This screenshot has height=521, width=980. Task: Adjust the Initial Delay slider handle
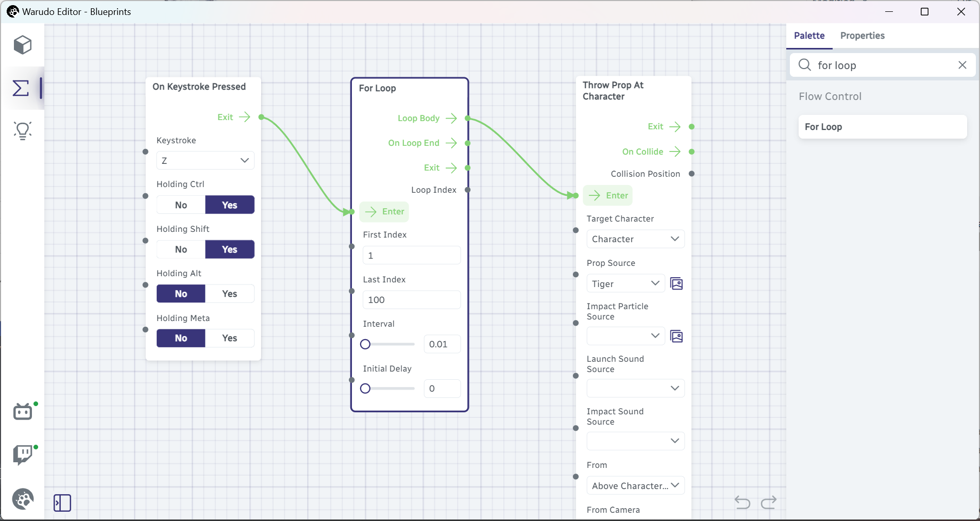tap(365, 389)
